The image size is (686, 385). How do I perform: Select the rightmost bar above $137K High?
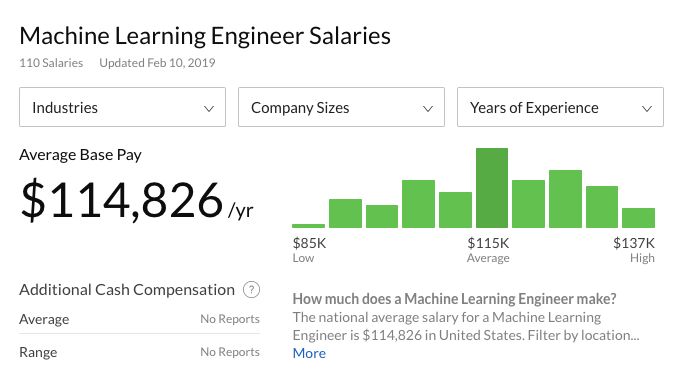[638, 218]
